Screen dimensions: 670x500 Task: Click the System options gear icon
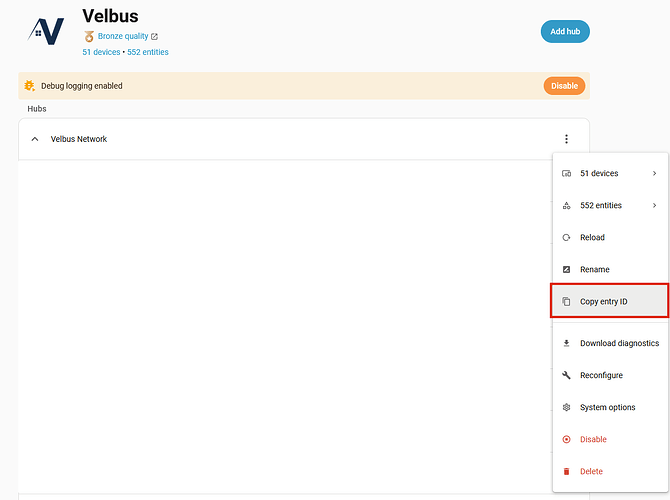(x=567, y=408)
